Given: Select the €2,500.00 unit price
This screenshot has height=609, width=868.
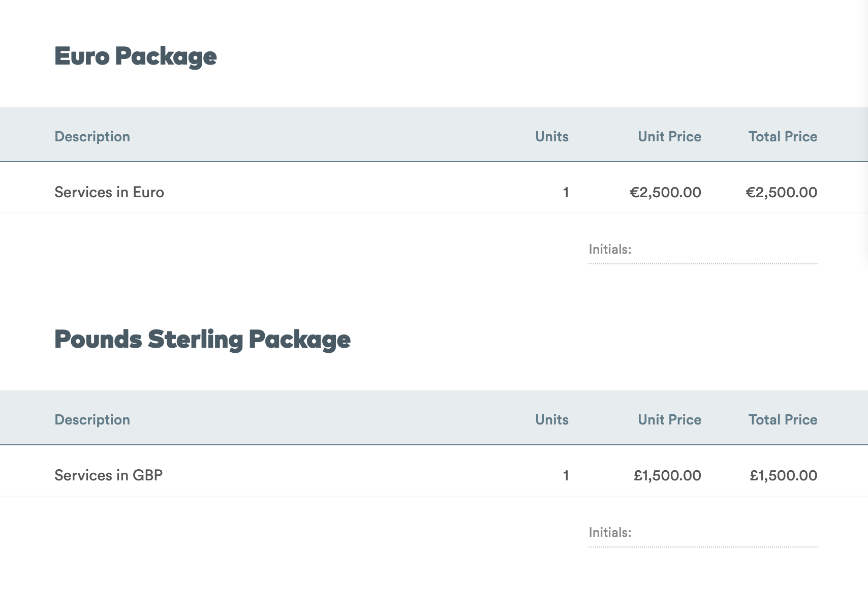Looking at the screenshot, I should tap(666, 193).
